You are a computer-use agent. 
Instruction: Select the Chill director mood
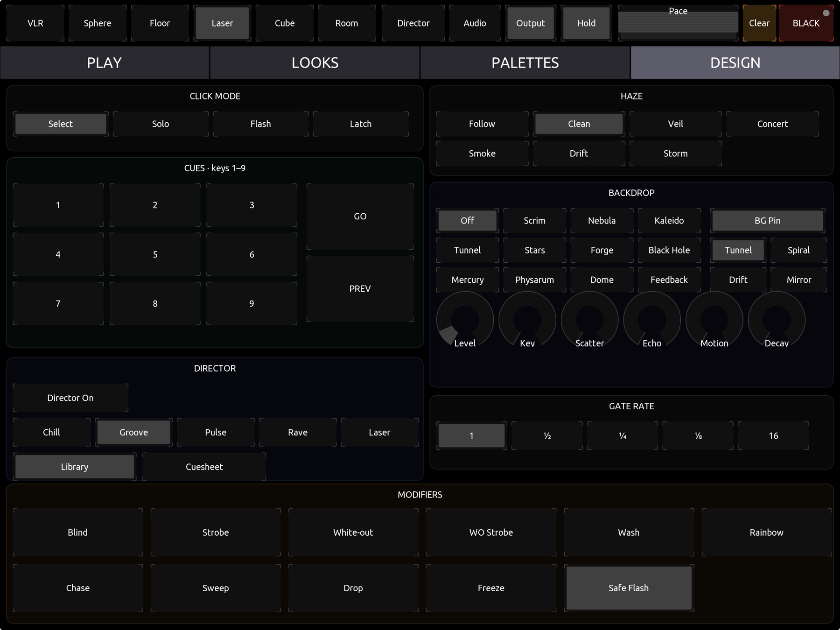[52, 432]
